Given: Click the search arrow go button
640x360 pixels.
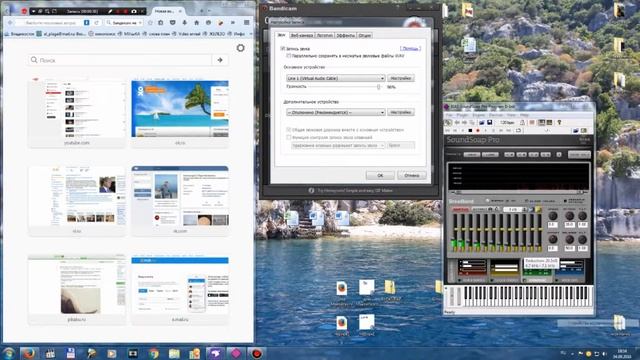Looking at the screenshot, I should pos(220,60).
